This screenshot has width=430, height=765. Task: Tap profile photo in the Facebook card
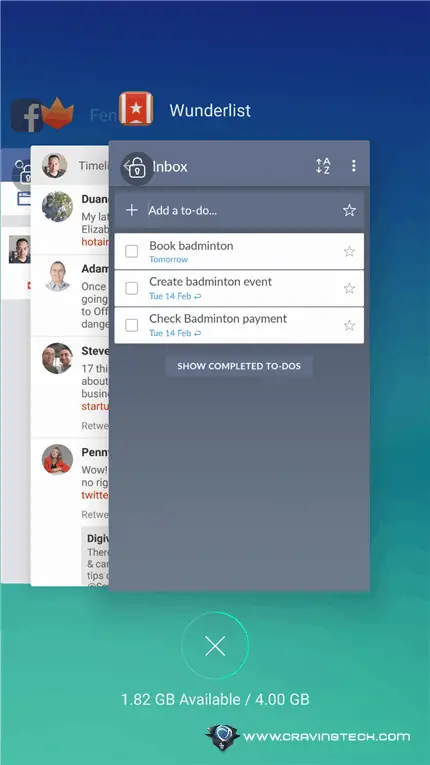20,250
